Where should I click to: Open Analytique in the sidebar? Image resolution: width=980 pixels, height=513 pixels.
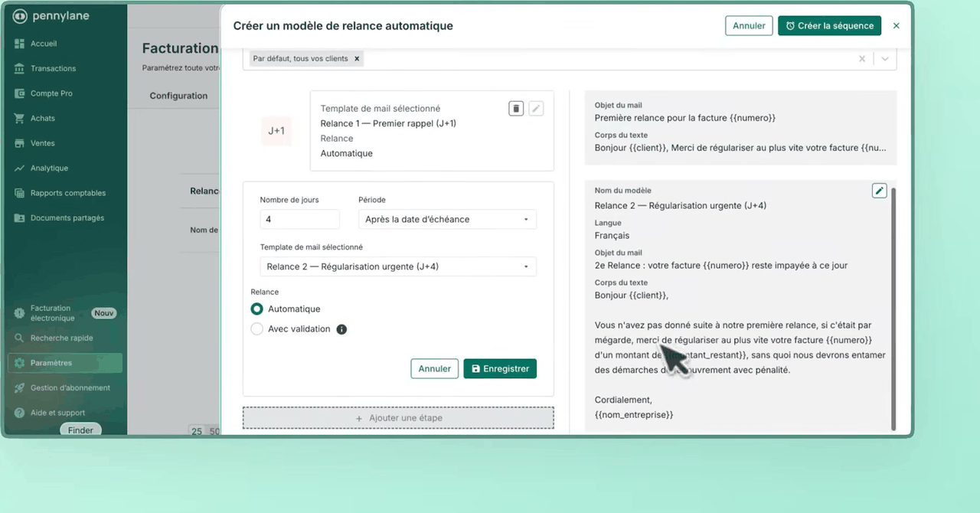click(x=49, y=168)
